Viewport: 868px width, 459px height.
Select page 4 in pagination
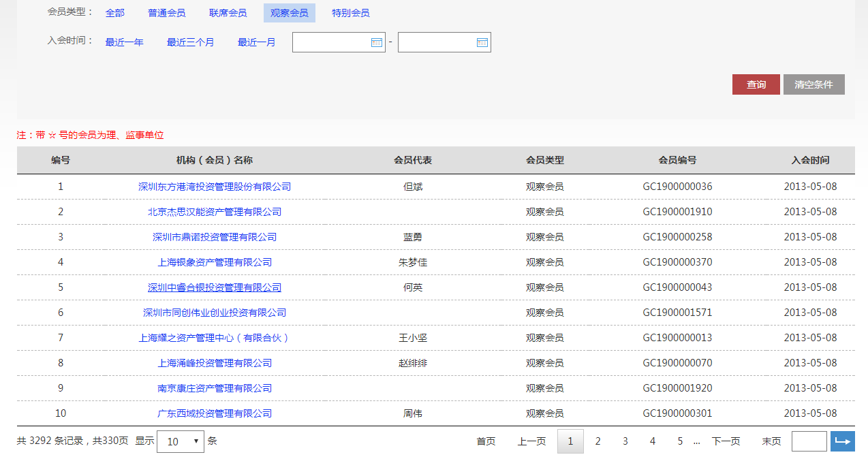(653, 441)
